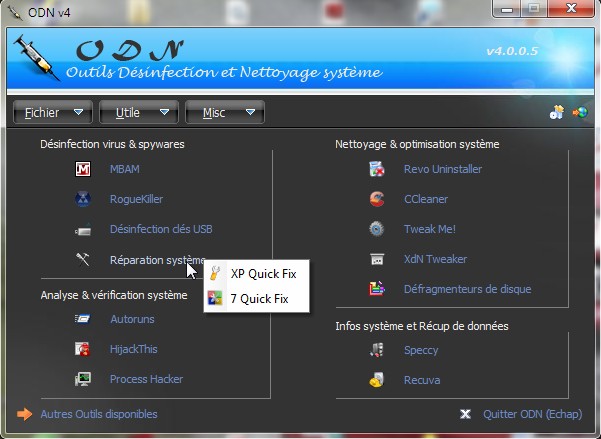601x439 pixels.
Task: Click the USB key disinfection icon
Action: pos(83,229)
